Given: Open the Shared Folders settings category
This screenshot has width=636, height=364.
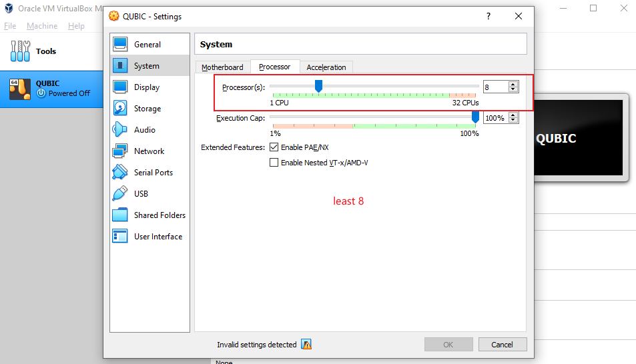Looking at the screenshot, I should [149, 215].
